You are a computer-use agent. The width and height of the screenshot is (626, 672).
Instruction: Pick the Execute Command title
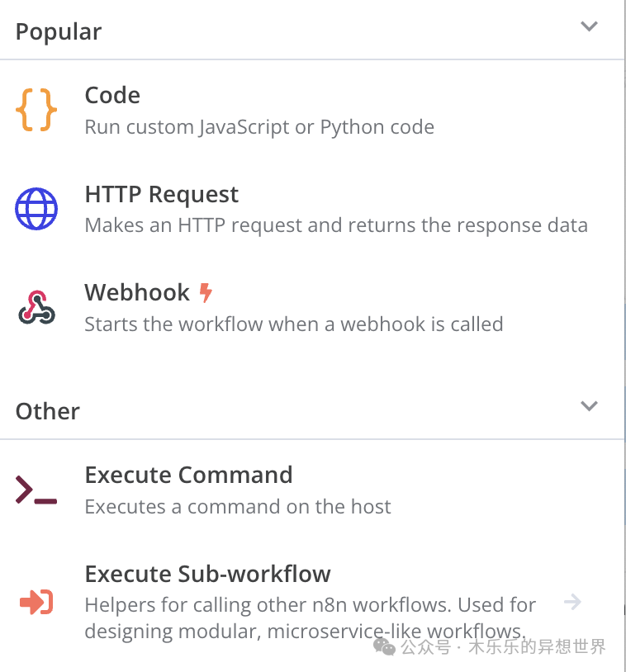(188, 475)
